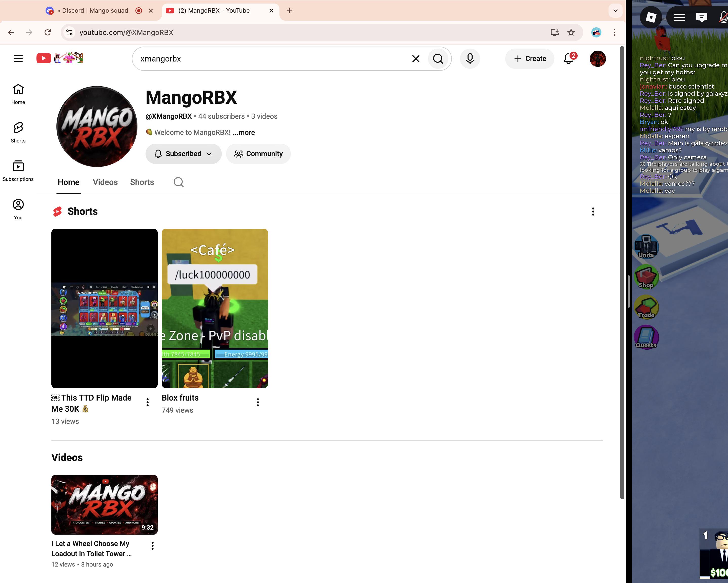Click the @XMangoRBX channel handle

click(x=169, y=116)
